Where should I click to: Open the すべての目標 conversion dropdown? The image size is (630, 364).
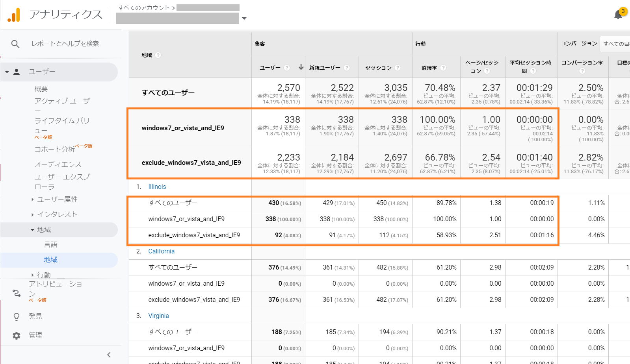click(615, 44)
